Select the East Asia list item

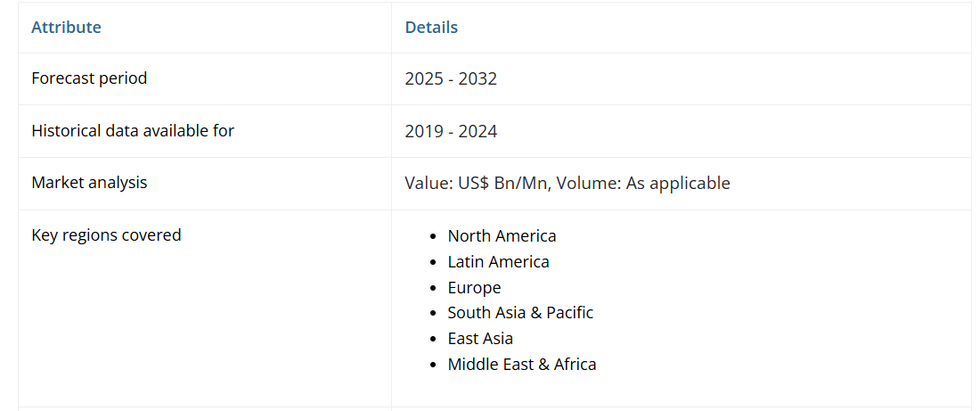pos(480,339)
